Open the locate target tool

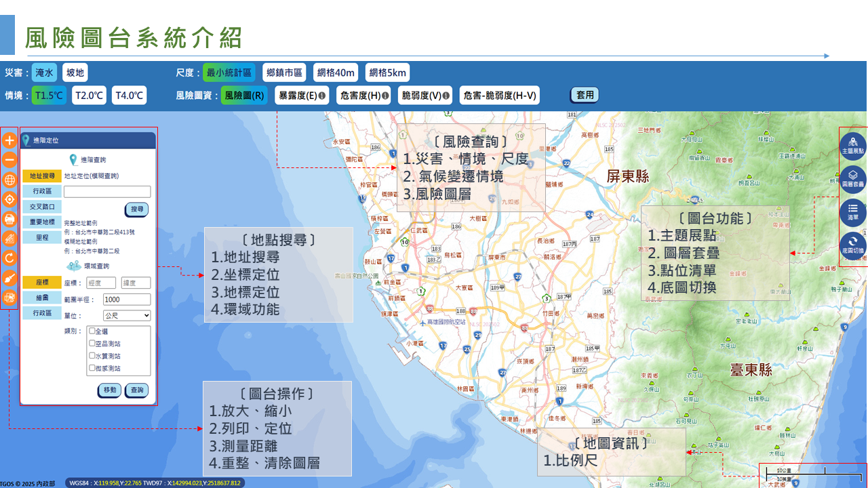tap(9, 199)
